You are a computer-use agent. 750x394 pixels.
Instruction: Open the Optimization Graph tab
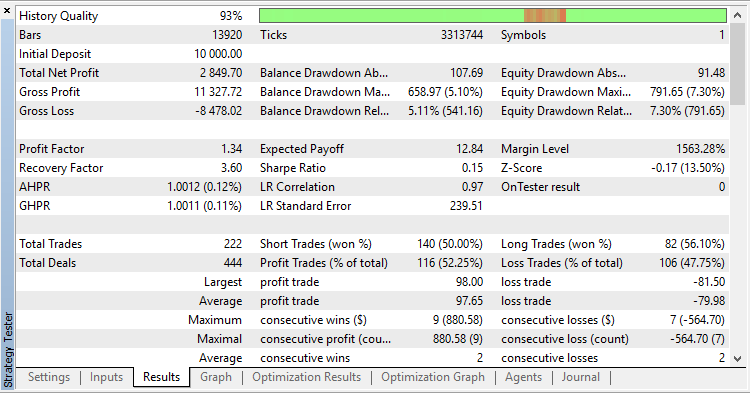point(433,377)
